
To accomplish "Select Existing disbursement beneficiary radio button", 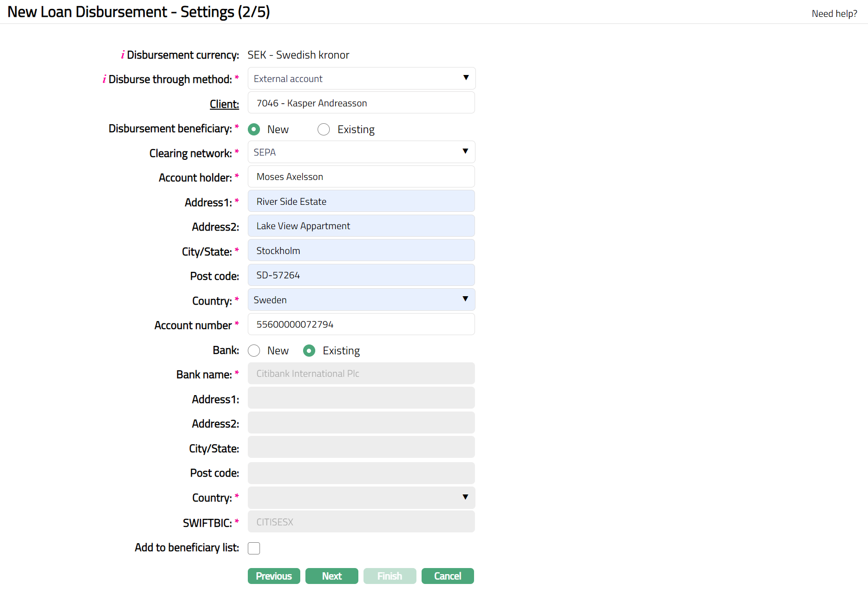I will coord(324,129).
